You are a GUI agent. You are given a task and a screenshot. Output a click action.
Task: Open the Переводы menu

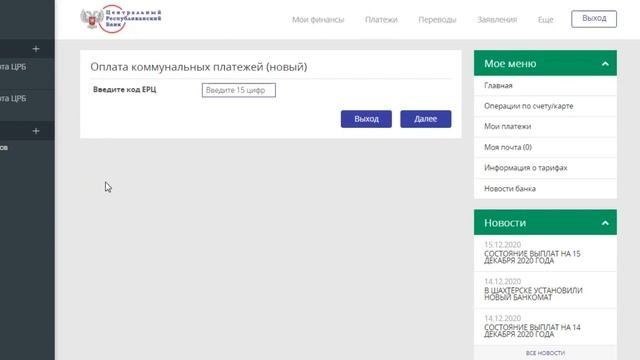(437, 20)
